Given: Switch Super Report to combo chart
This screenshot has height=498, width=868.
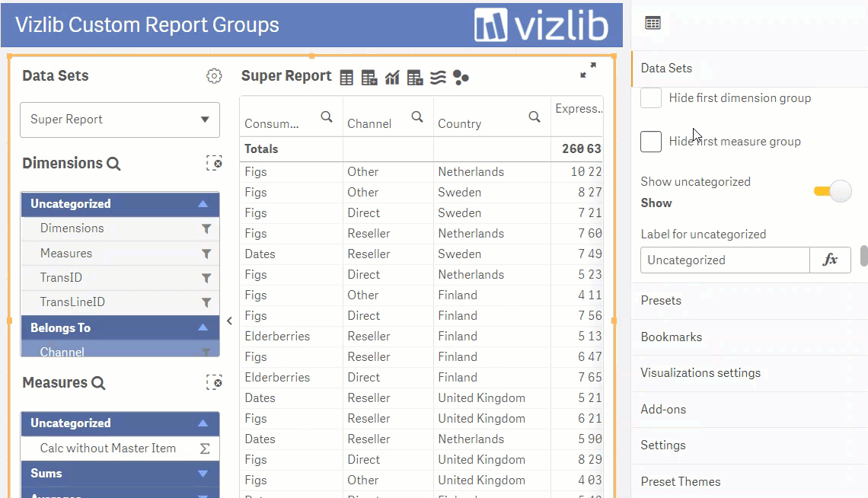Looking at the screenshot, I should click(392, 78).
